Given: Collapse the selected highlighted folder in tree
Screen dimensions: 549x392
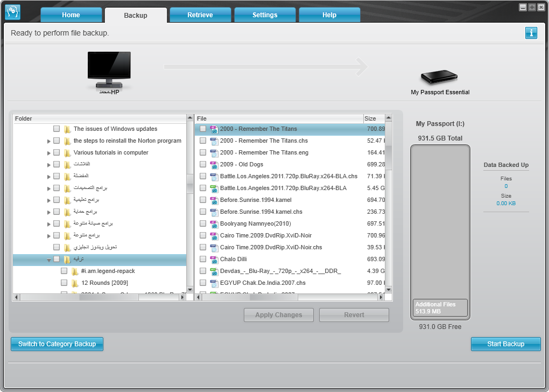Looking at the screenshot, I should pyautogui.click(x=48, y=260).
